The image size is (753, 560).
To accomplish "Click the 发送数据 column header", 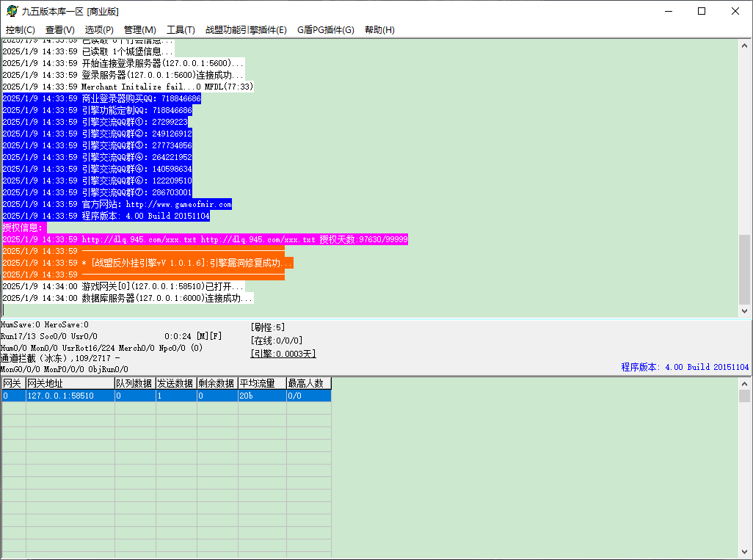I will coord(176,383).
